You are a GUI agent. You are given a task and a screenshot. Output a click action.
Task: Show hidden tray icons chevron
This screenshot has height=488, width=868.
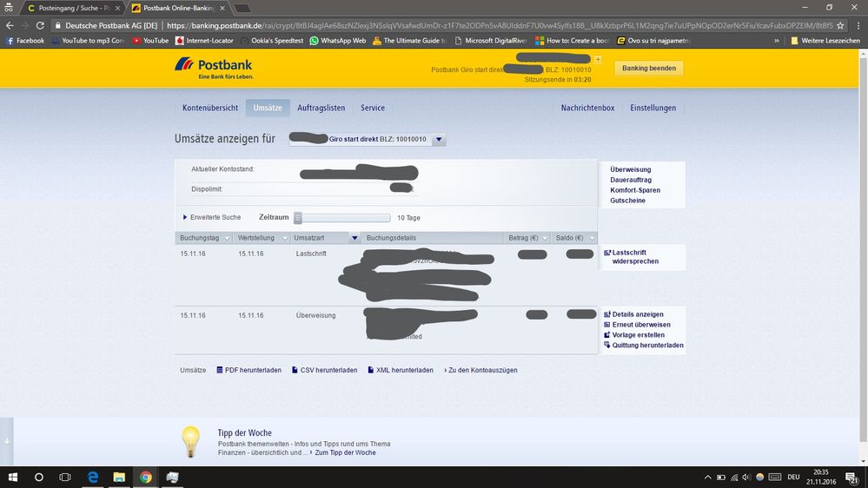[707, 477]
